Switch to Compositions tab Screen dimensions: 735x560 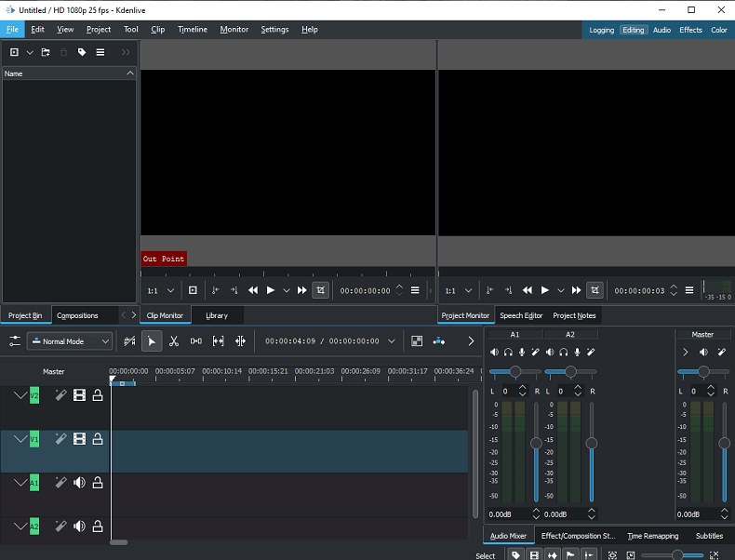[77, 315]
